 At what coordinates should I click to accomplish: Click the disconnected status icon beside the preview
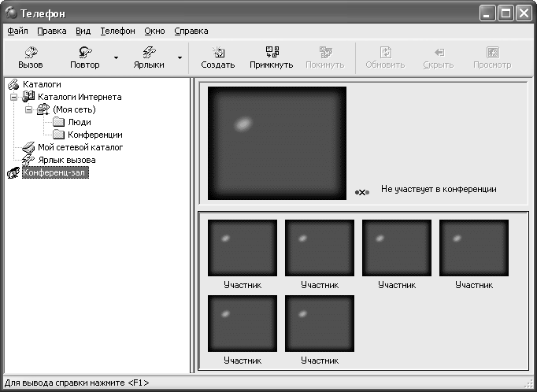tap(362, 193)
